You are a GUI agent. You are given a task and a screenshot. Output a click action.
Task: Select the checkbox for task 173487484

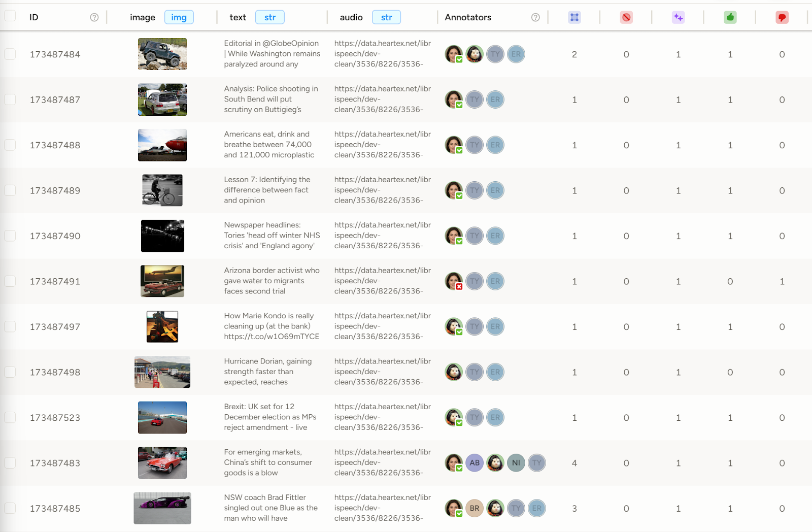(x=10, y=54)
